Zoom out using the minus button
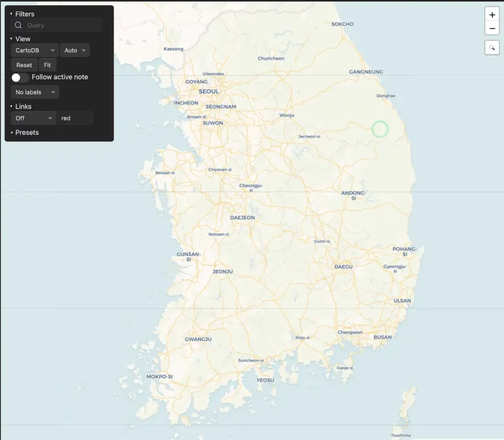The height and width of the screenshot is (440, 504). tap(492, 28)
